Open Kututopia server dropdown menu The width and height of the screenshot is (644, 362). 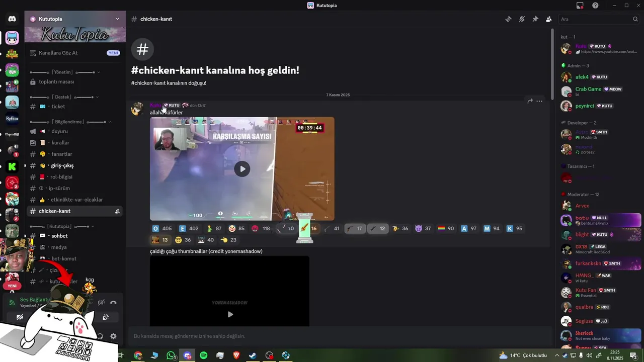pos(75,19)
